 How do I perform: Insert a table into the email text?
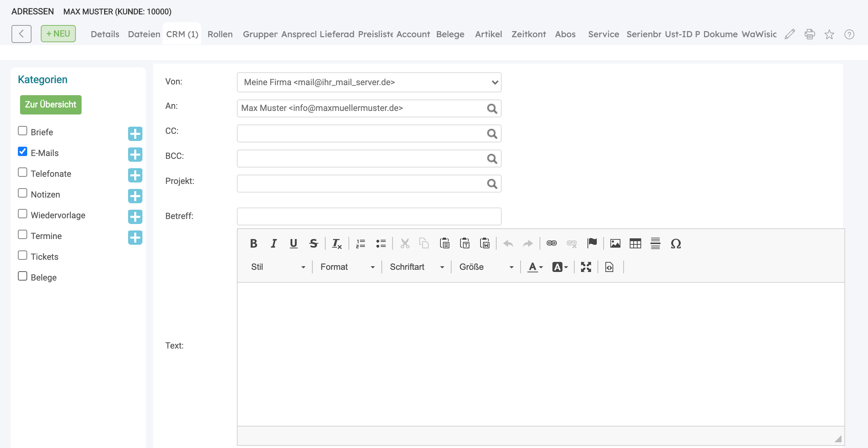tap(635, 244)
